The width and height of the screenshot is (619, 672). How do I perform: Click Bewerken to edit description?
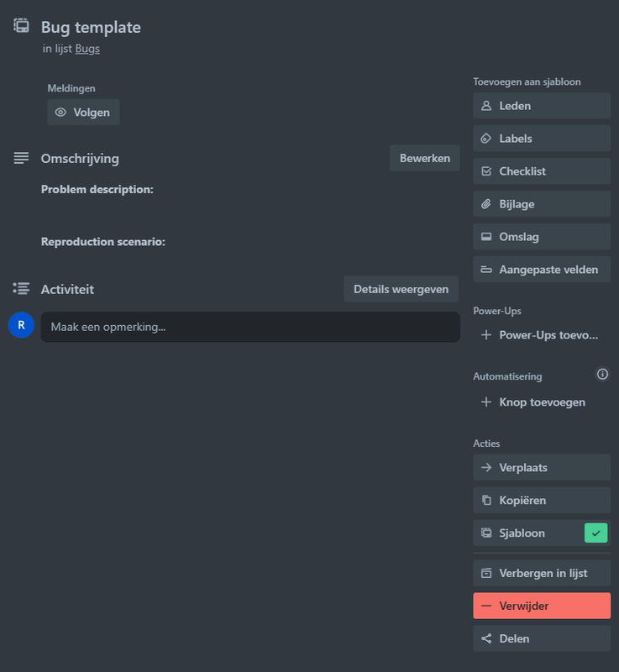point(424,158)
